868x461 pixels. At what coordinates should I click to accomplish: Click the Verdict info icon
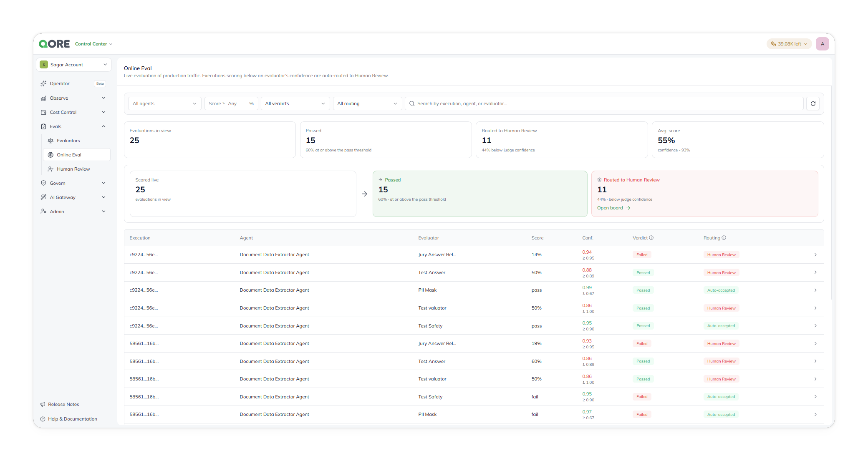coord(651,238)
